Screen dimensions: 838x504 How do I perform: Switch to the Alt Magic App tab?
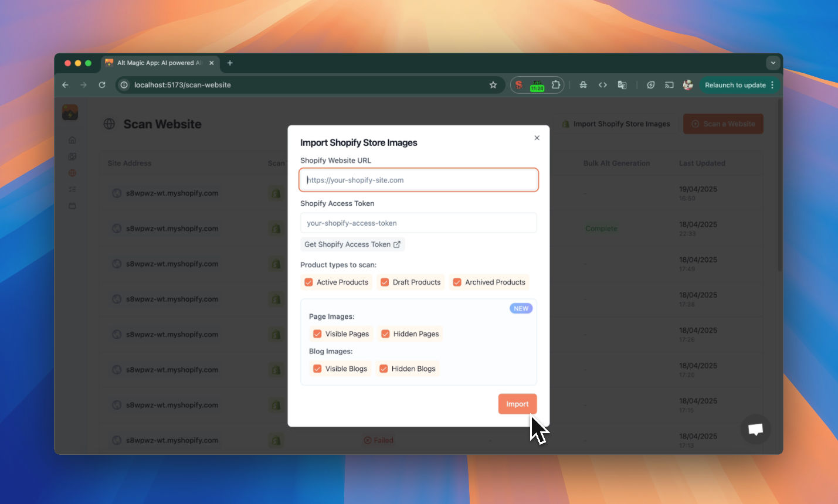160,63
